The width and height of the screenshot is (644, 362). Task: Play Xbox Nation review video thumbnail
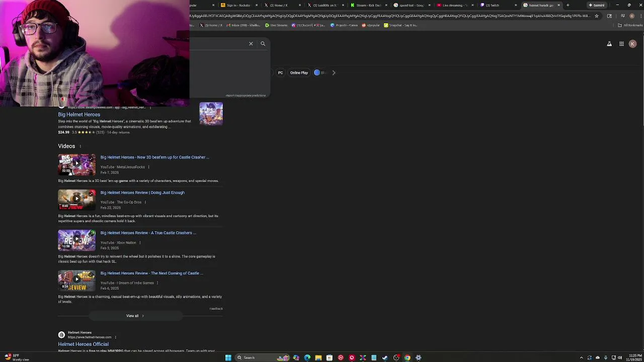click(76, 240)
